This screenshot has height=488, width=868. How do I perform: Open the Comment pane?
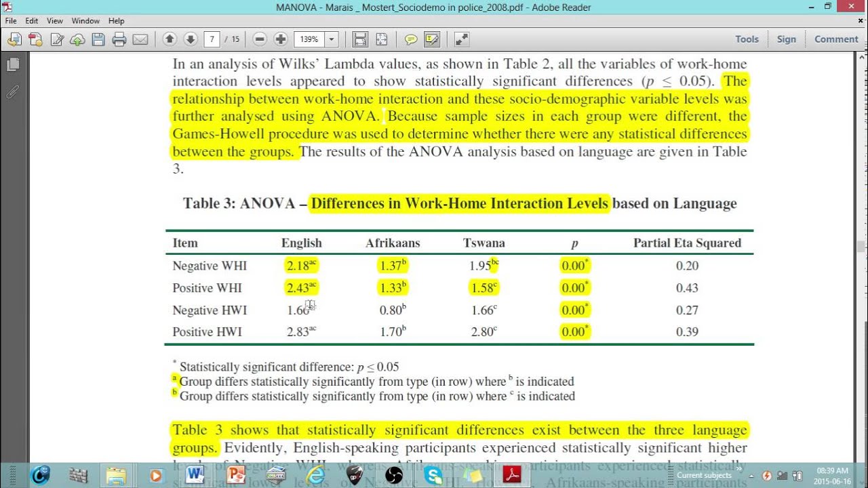836,39
